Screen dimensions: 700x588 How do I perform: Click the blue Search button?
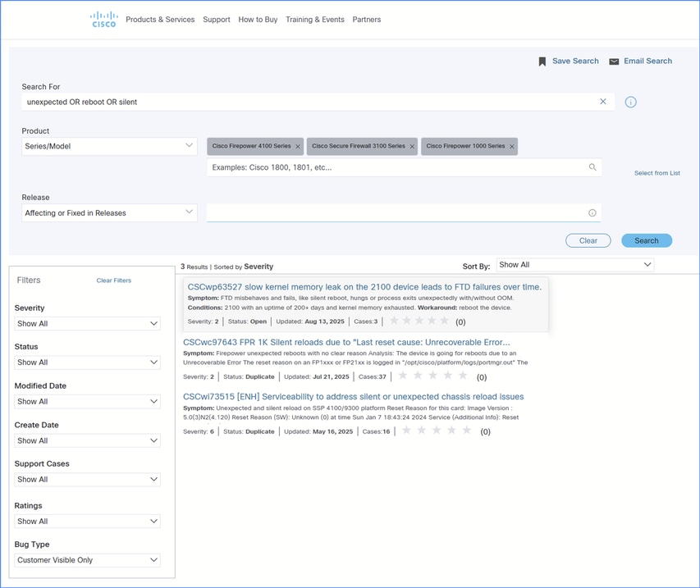coord(647,240)
